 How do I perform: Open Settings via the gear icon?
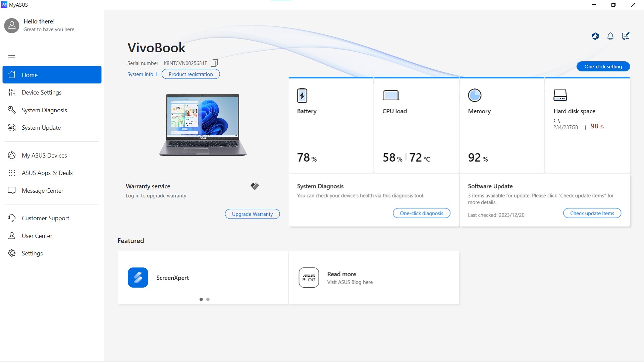pyautogui.click(x=11, y=253)
